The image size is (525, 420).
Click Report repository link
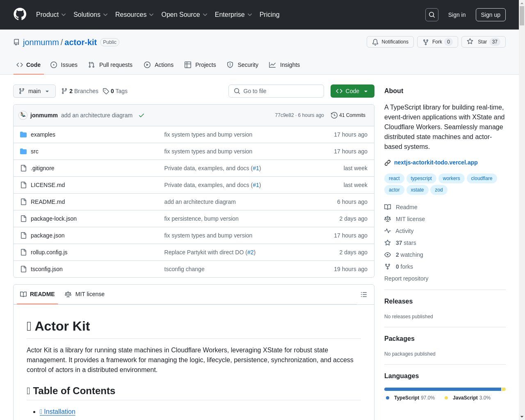click(x=406, y=278)
